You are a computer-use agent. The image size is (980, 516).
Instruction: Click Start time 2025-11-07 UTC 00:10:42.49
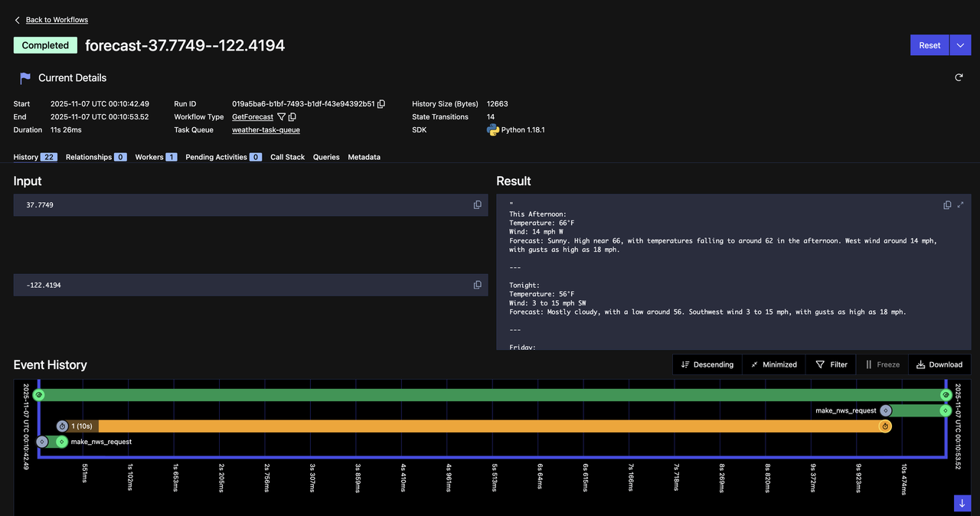pos(100,104)
